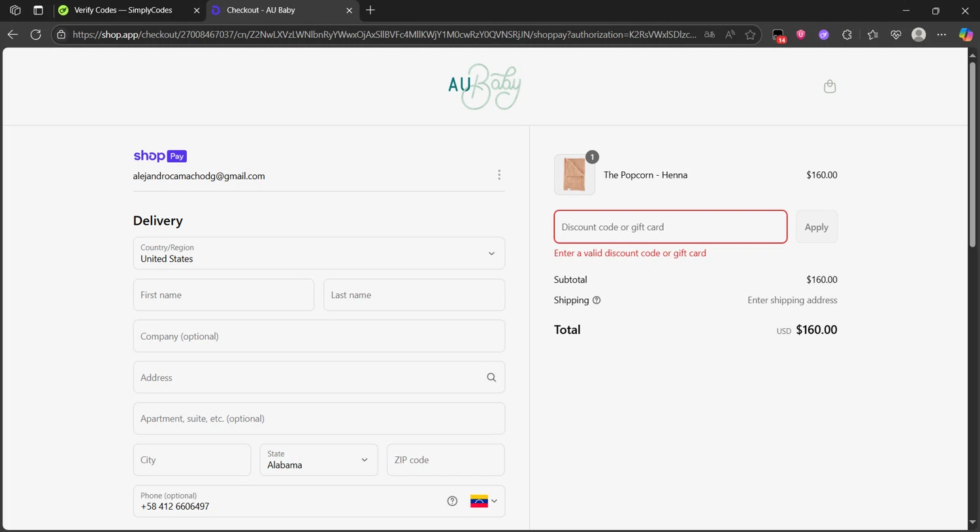The height and width of the screenshot is (532, 980).
Task: Add page to favorites star
Action: coord(750,35)
